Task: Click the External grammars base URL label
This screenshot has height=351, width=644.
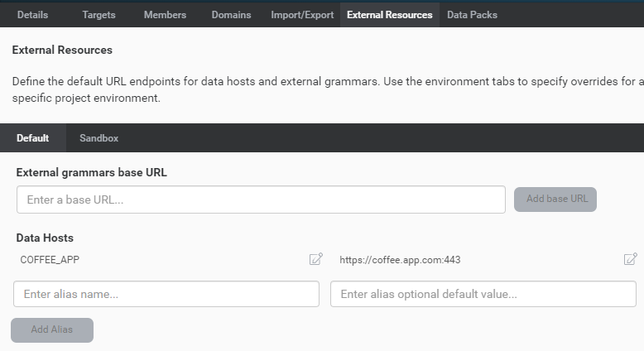Action: (x=92, y=172)
